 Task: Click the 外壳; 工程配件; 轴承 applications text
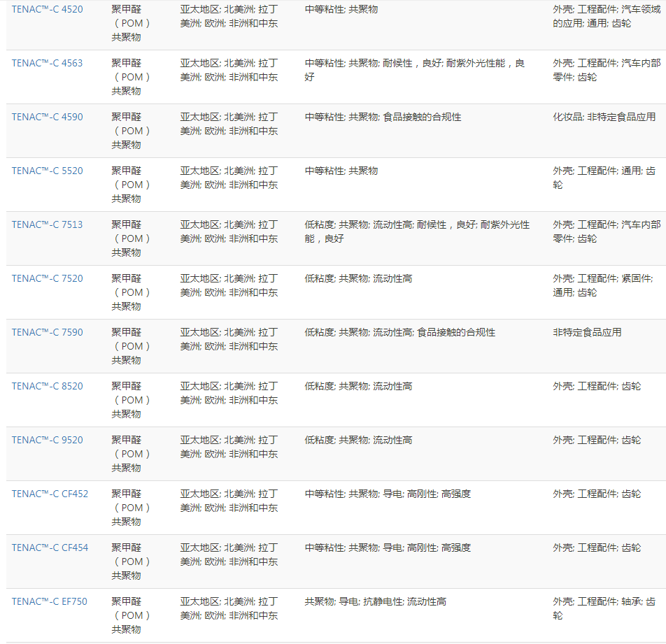click(x=604, y=608)
